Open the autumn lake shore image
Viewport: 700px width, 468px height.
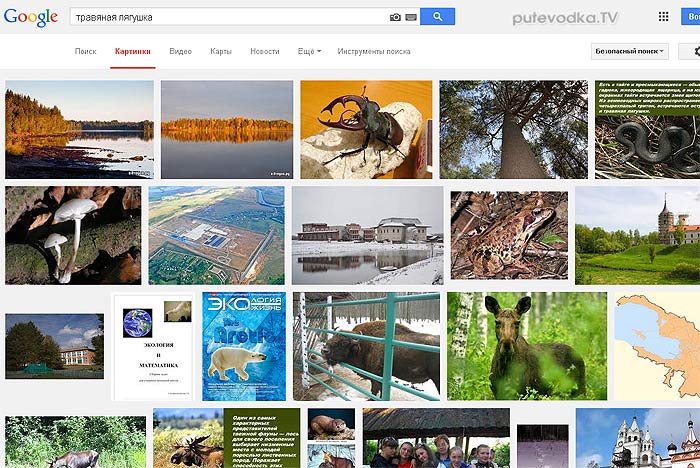click(79, 130)
